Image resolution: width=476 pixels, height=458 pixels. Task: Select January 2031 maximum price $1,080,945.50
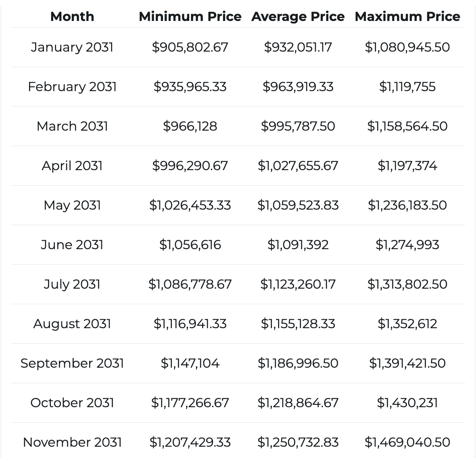407,47
